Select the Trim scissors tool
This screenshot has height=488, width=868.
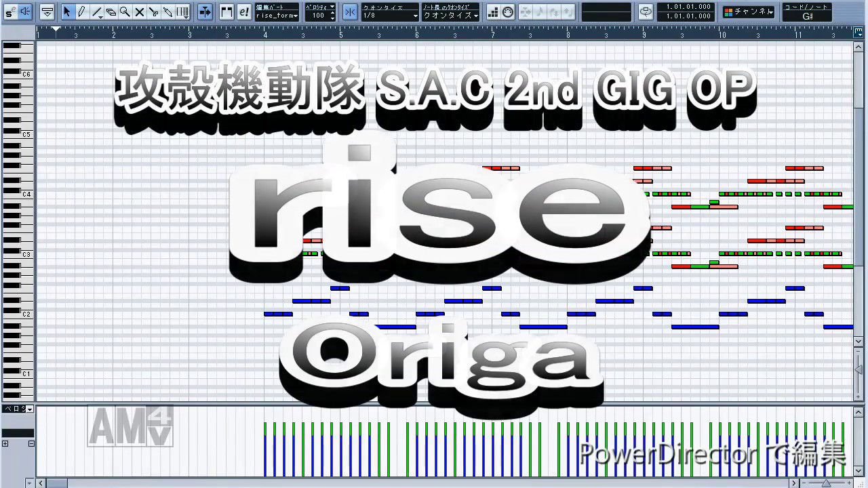tap(153, 12)
